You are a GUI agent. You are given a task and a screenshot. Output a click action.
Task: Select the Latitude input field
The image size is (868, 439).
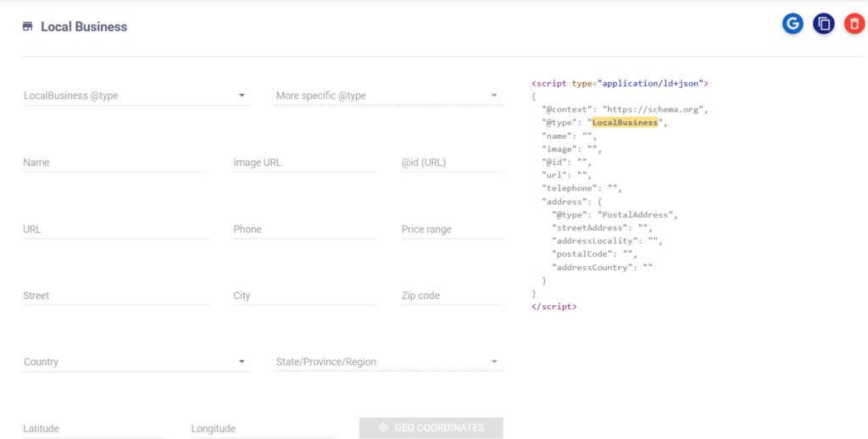95,429
